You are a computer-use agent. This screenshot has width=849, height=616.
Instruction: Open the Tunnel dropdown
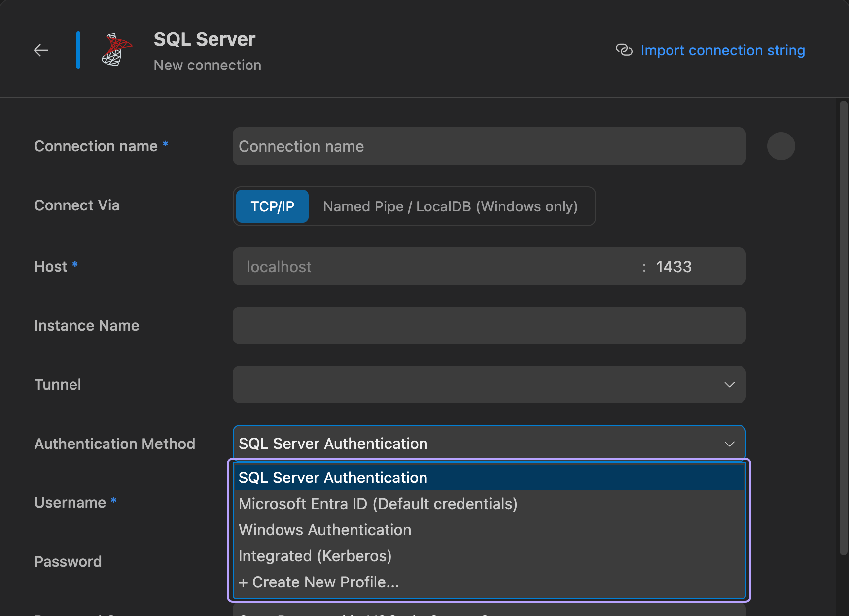tap(489, 384)
